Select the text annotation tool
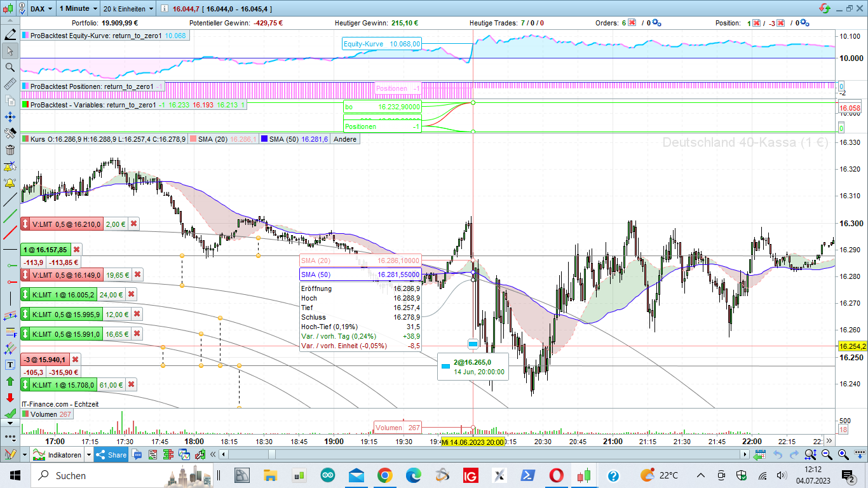The height and width of the screenshot is (488, 868). [x=10, y=365]
